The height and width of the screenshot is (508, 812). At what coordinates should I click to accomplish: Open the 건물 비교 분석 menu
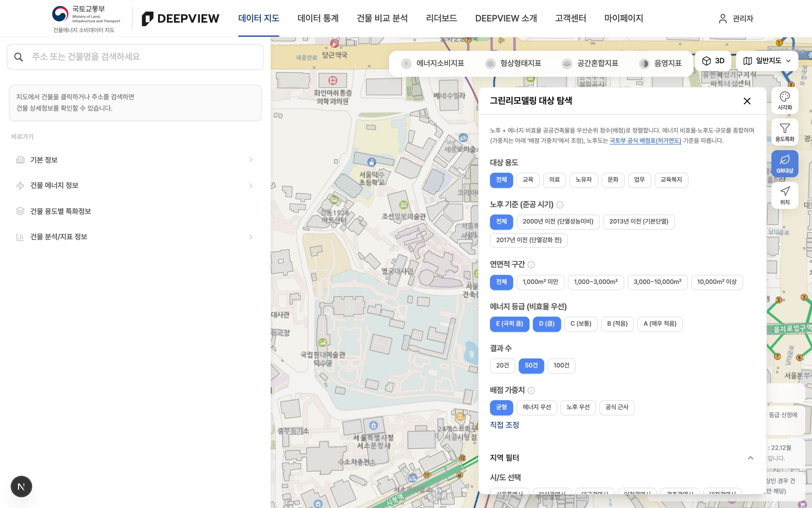(382, 18)
